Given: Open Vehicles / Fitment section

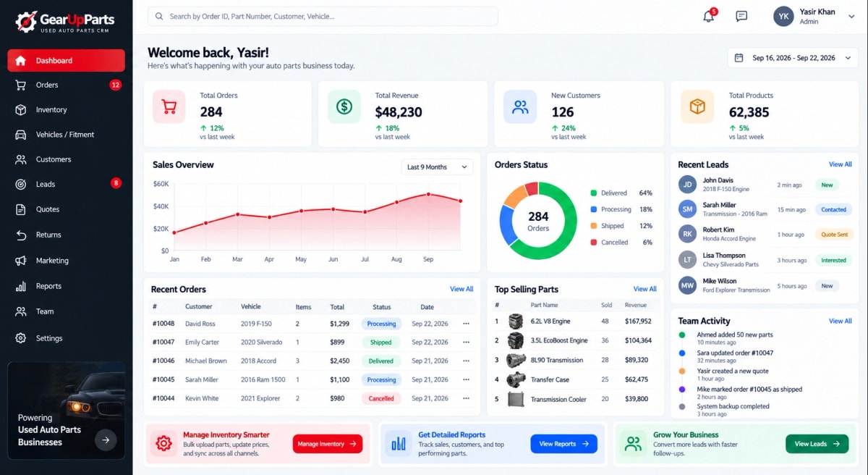Looking at the screenshot, I should tap(66, 135).
